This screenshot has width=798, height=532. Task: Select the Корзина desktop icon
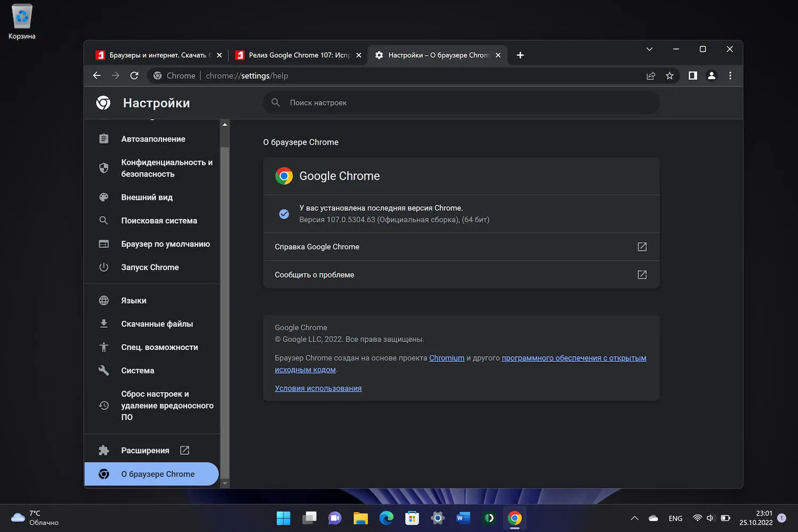(x=22, y=22)
